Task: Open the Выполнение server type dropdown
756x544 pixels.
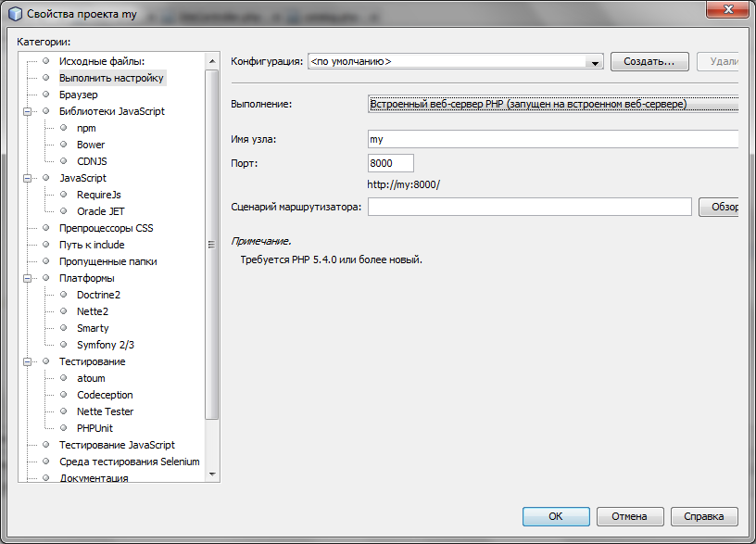Action: click(552, 104)
